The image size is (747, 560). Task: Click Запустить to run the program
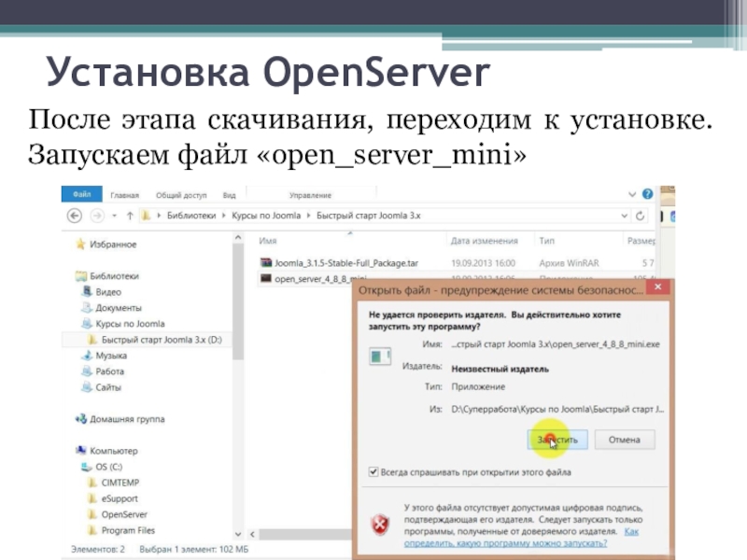(x=557, y=440)
